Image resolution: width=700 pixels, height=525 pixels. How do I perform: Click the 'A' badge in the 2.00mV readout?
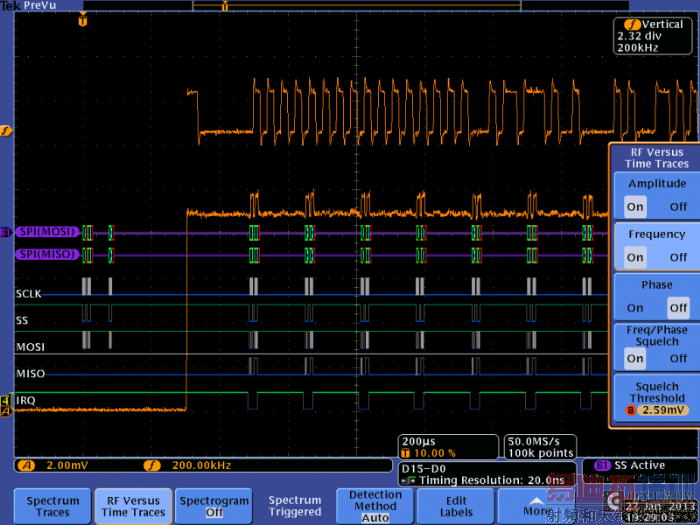(26, 466)
